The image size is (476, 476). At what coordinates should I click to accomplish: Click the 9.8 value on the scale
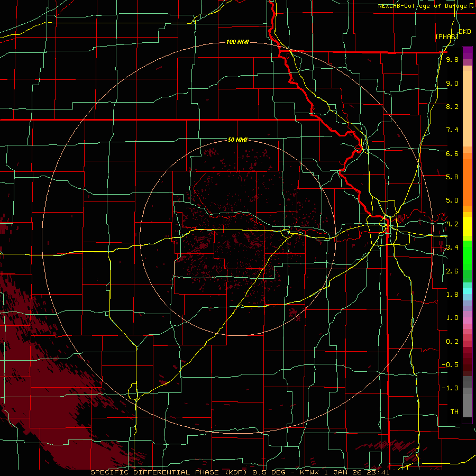coord(452,59)
